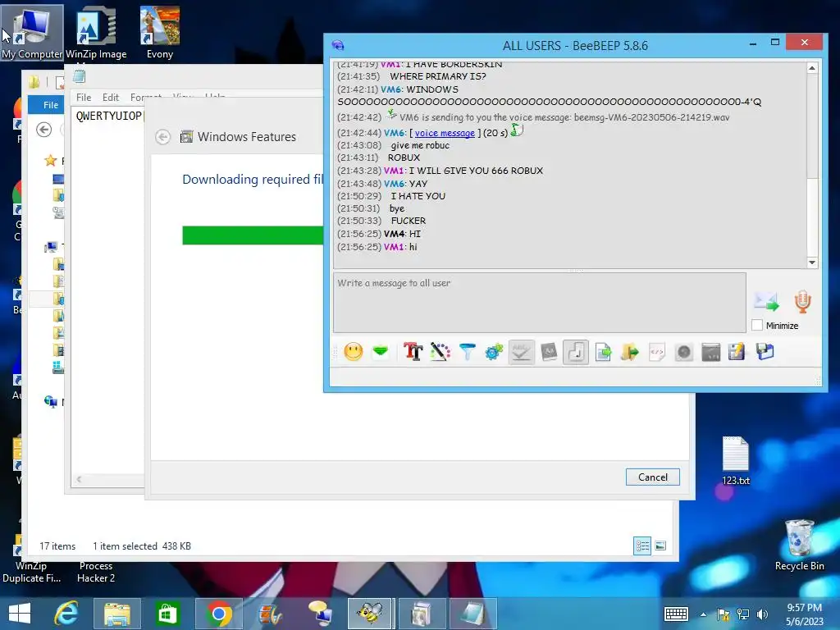Toggle the spell checking ABC icon

(521, 352)
